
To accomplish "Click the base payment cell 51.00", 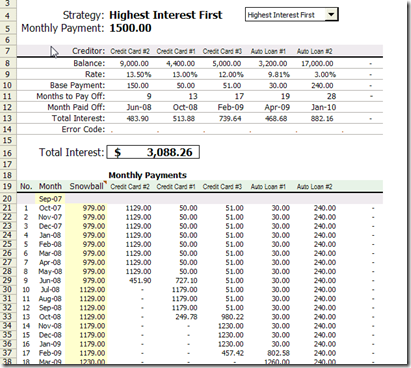I will 232,86.
